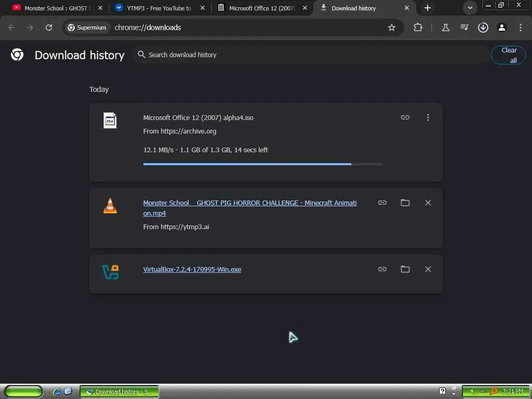Copy download link for Microsoft Office iso
The width and height of the screenshot is (532, 399).
[405, 117]
